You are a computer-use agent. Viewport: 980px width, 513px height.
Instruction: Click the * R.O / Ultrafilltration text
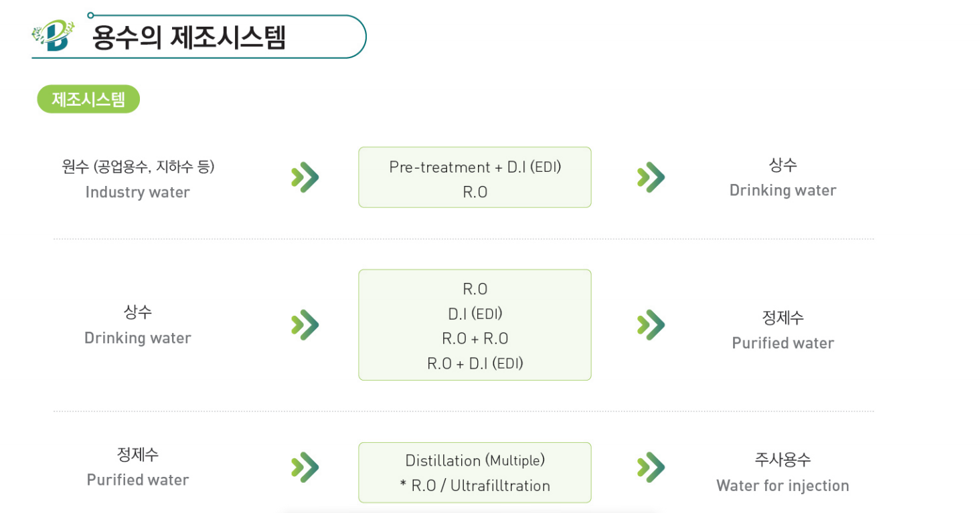(x=475, y=486)
